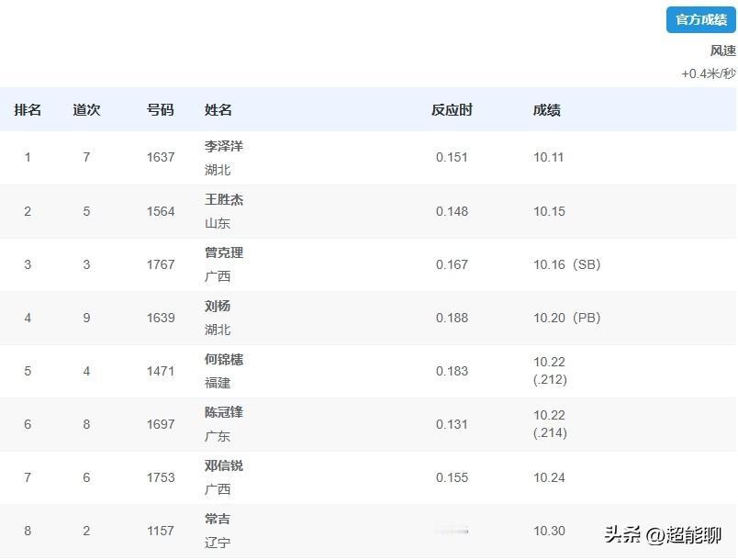The height and width of the screenshot is (560, 738).
Task: Click athlete name 曾克理
Action: (x=224, y=252)
